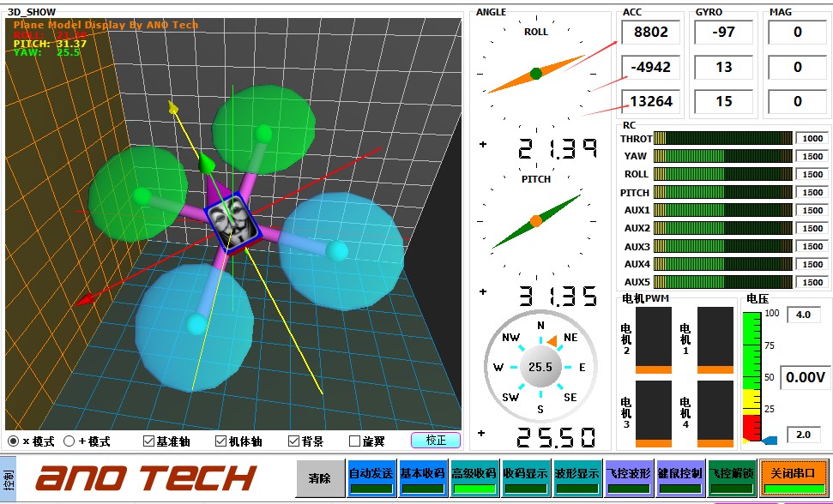Click the ANO TECH logo
The height and width of the screenshot is (504, 833).
(x=146, y=477)
